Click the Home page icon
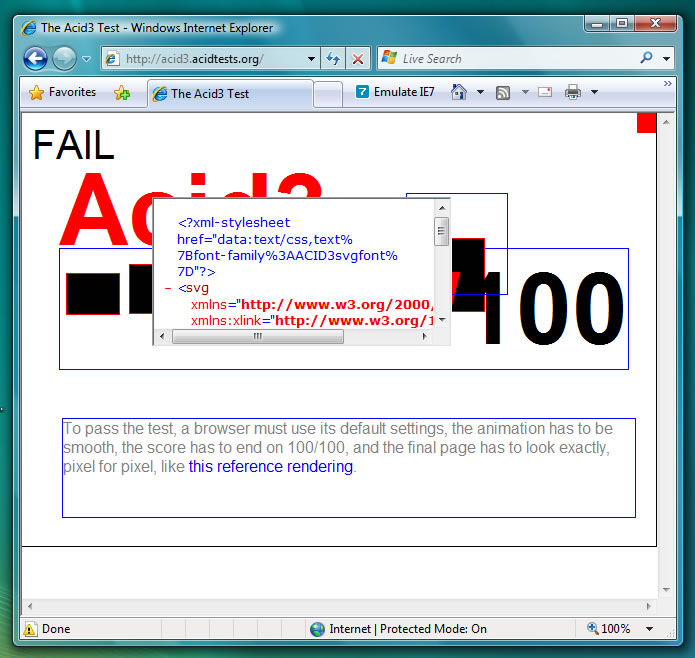Screen dimensions: 695x658 click(x=458, y=93)
